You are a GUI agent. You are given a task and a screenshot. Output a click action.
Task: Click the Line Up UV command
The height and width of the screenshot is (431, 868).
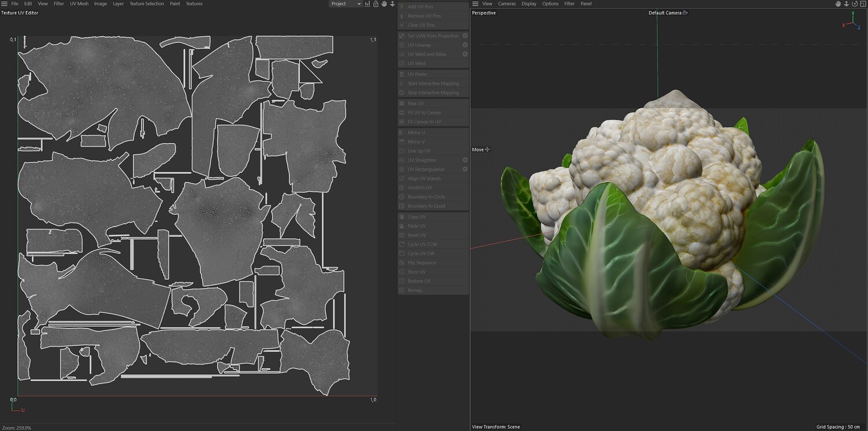click(433, 151)
